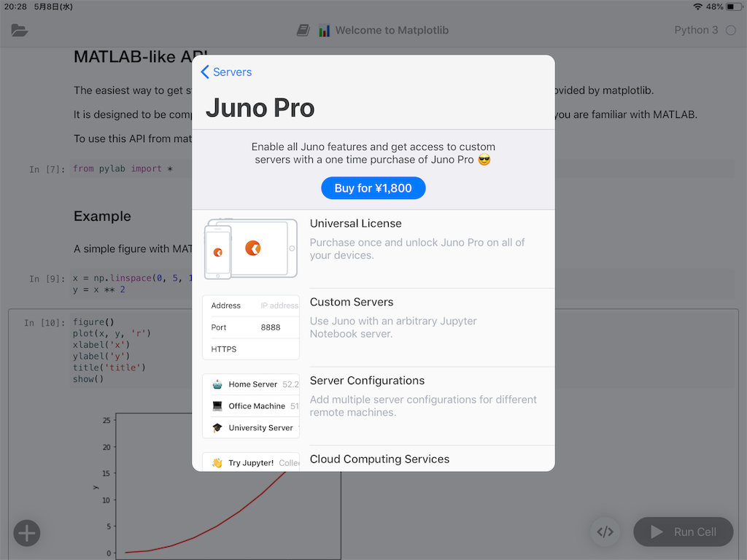Tap the IP address field in preview

coord(279,306)
